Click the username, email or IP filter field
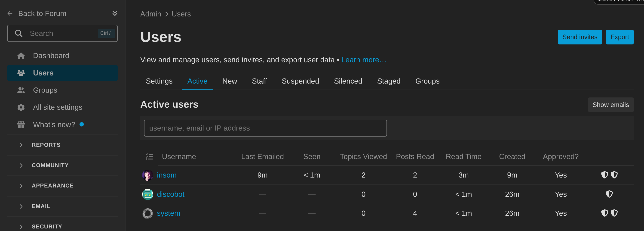 pos(265,128)
